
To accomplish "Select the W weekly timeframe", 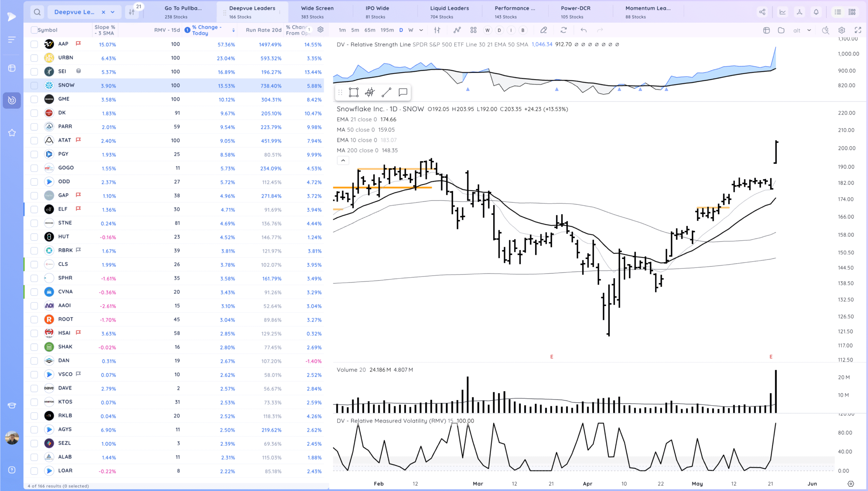I will 411,30.
